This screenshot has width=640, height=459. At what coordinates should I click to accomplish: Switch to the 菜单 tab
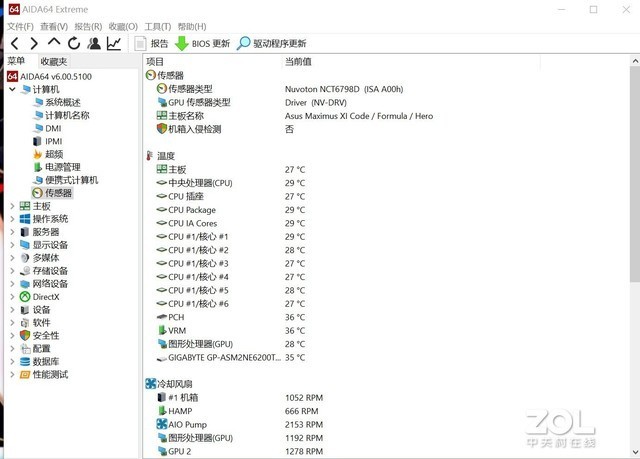click(16, 61)
